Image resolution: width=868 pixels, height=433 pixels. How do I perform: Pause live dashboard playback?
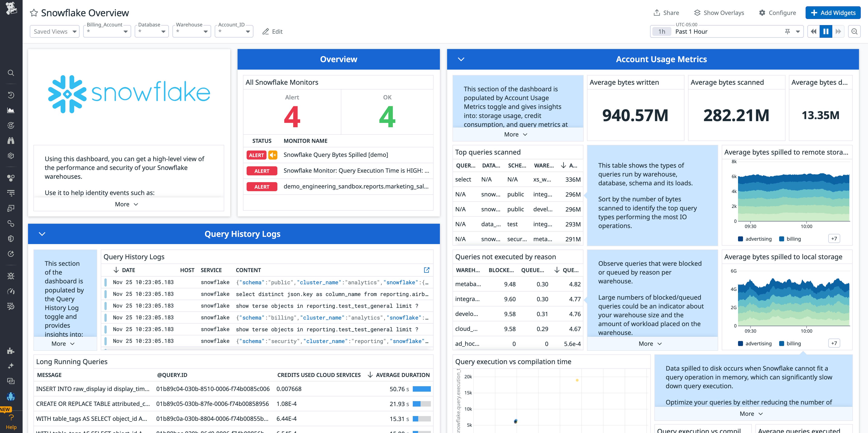826,31
